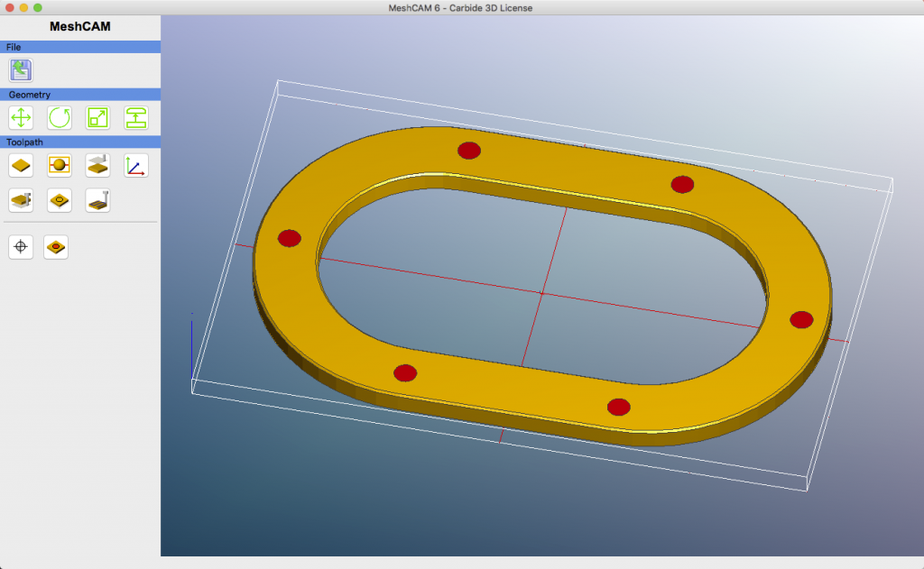Click the green supports icon in Geometry
924x569 pixels.
point(136,118)
